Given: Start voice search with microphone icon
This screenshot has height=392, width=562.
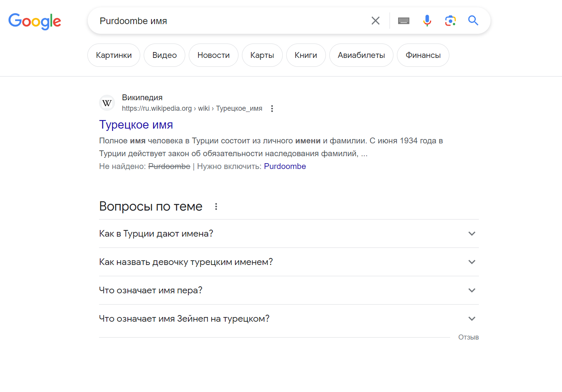Looking at the screenshot, I should pyautogui.click(x=427, y=21).
